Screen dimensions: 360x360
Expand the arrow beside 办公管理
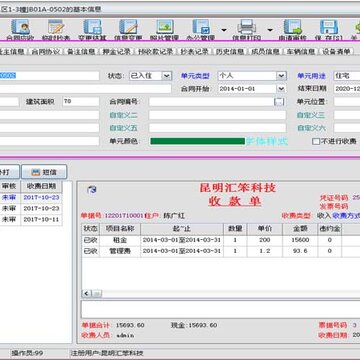[224, 30]
